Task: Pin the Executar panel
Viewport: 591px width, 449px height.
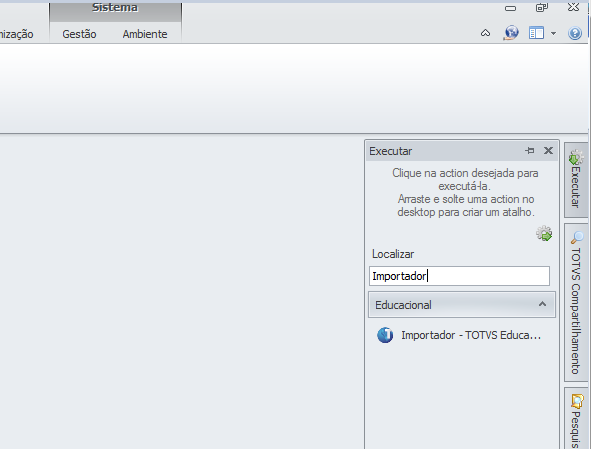Action: coord(530,151)
